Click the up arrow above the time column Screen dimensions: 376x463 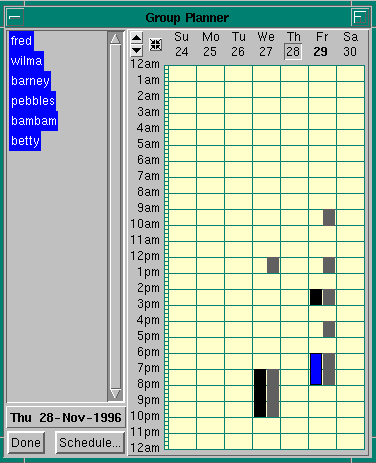[136, 37]
